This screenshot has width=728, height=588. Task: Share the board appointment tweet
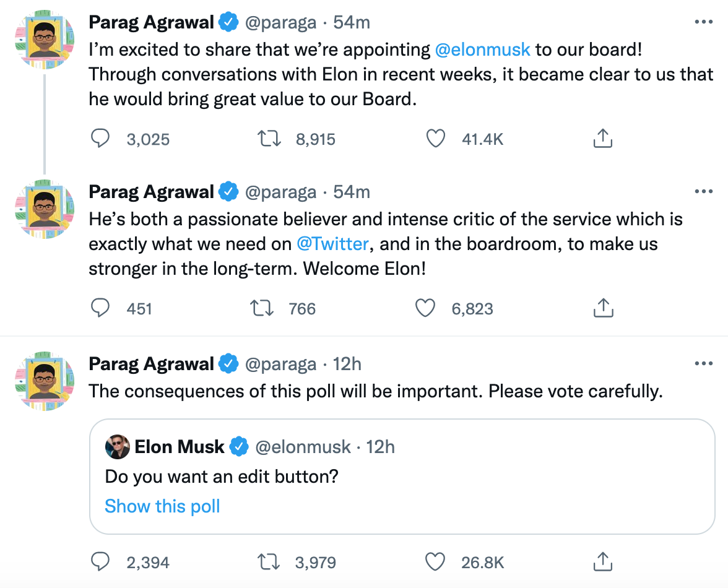602,139
